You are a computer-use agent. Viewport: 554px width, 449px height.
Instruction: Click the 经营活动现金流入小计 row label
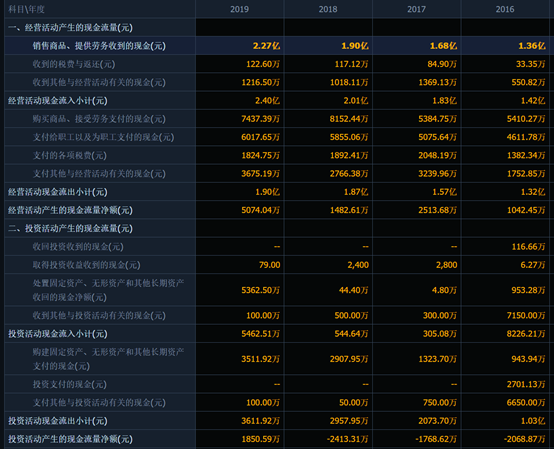[x=58, y=101]
